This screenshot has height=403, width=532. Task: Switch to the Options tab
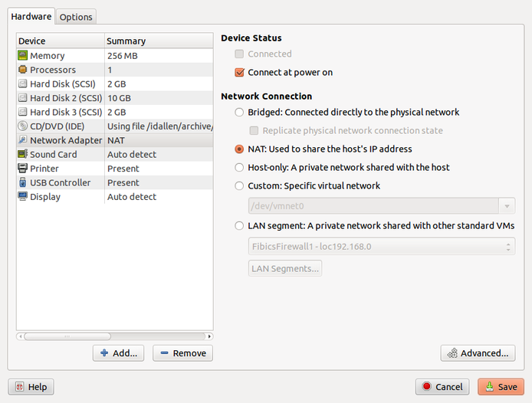(x=76, y=17)
